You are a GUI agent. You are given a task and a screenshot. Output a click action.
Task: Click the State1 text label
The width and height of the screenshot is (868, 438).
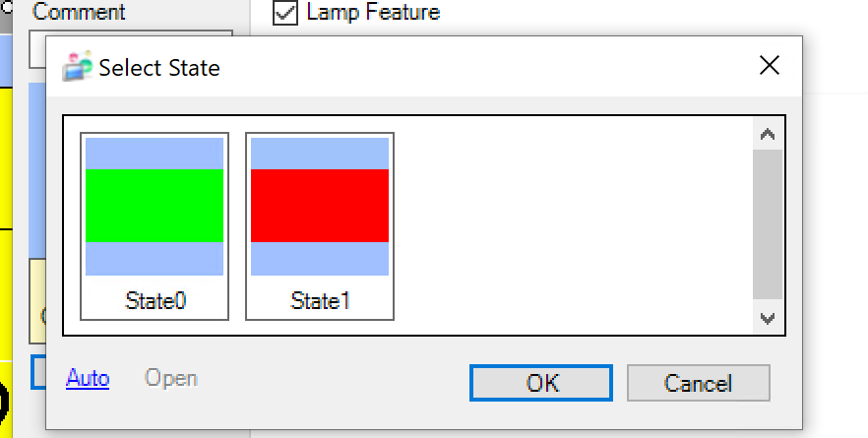(x=321, y=300)
